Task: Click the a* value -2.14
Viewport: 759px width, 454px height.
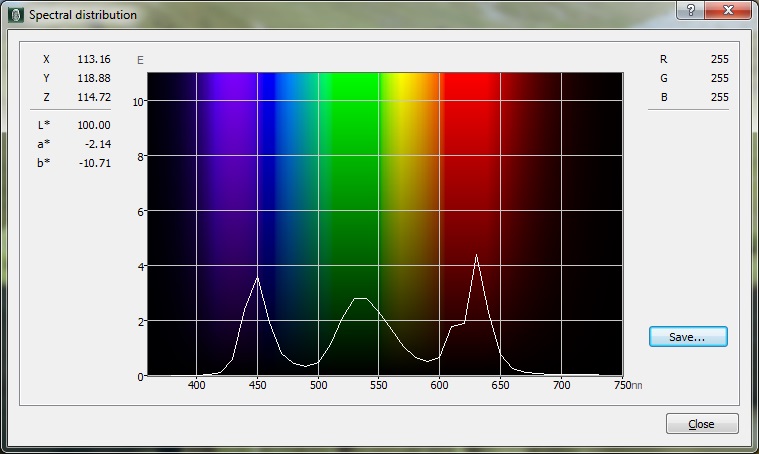Action: pyautogui.click(x=97, y=144)
